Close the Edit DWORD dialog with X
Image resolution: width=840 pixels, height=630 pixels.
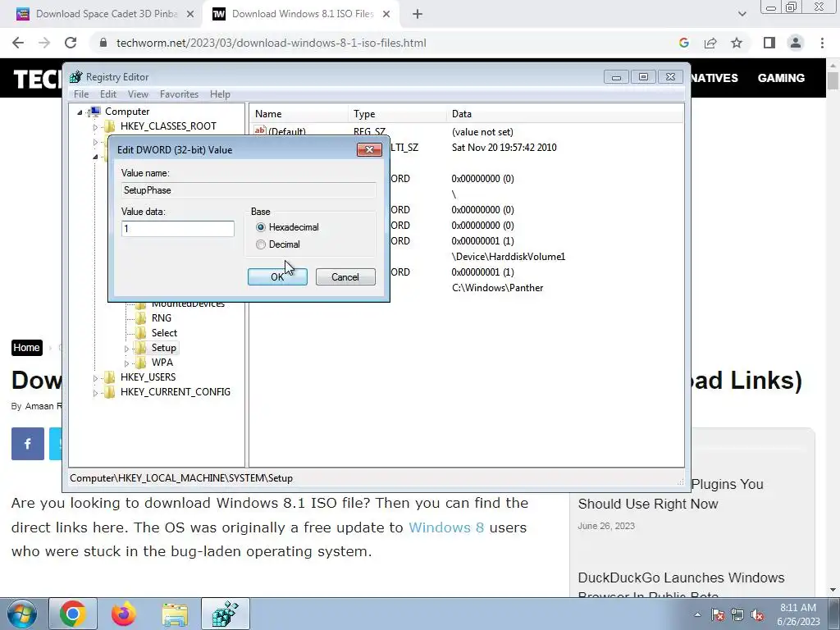[x=369, y=149]
